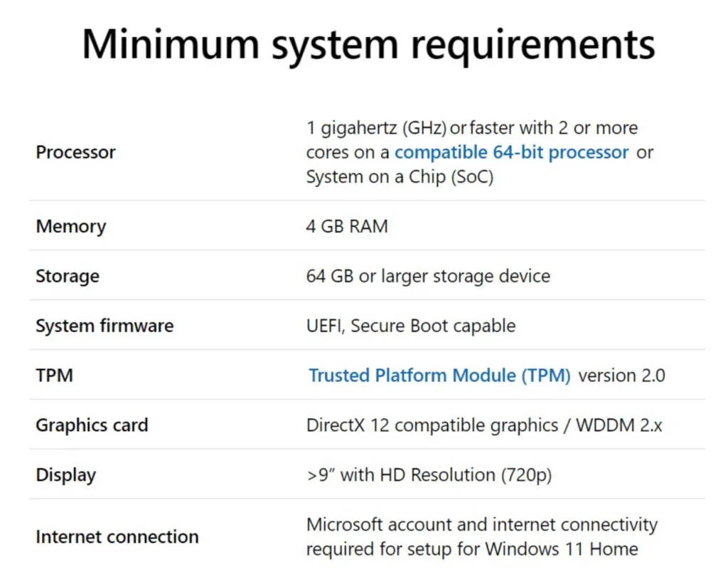Click the 64 GB storage device text
Viewport: 728px width, 569px height.
pyautogui.click(x=428, y=277)
